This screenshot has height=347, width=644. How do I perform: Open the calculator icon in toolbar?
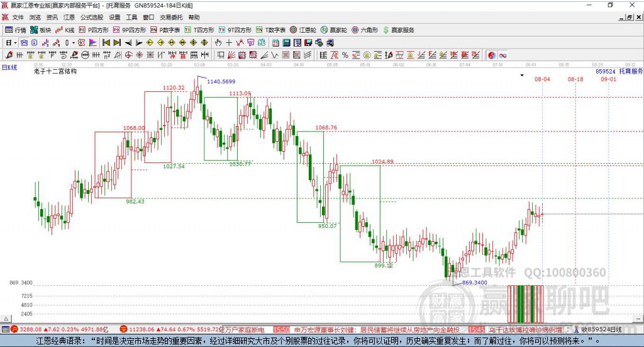tap(286, 42)
